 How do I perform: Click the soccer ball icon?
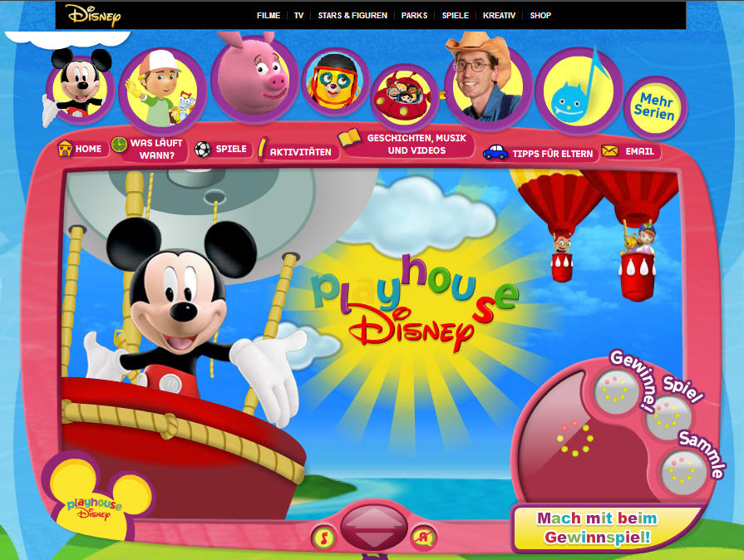(203, 150)
